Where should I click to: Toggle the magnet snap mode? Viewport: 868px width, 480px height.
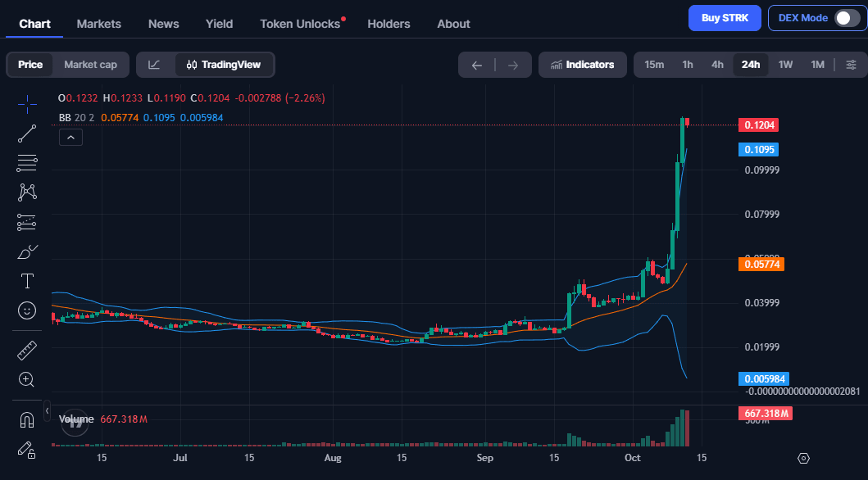[27, 420]
